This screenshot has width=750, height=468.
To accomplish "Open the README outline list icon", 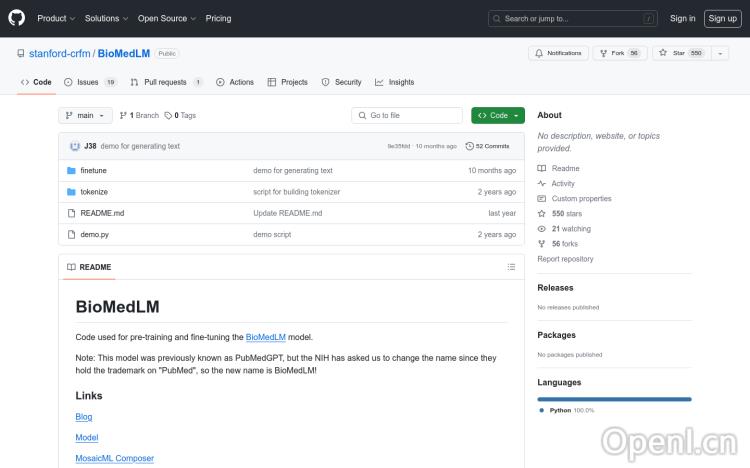I will pyautogui.click(x=511, y=267).
